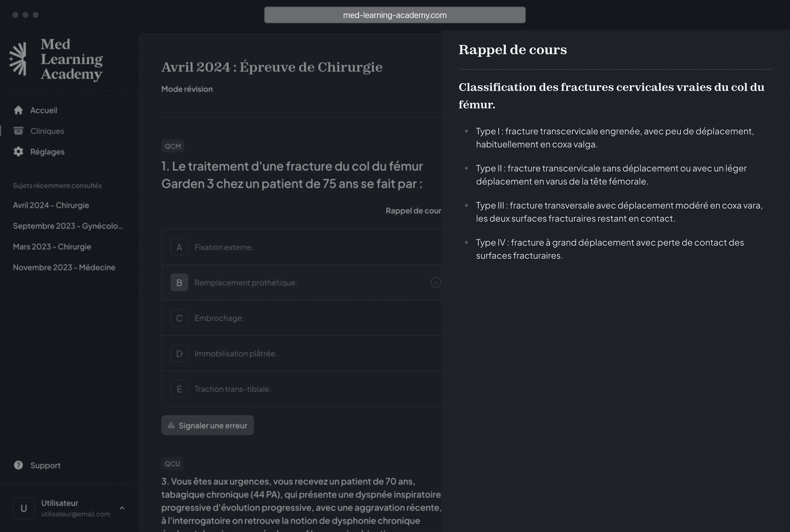Open the Rappel de cours link

pyautogui.click(x=414, y=211)
